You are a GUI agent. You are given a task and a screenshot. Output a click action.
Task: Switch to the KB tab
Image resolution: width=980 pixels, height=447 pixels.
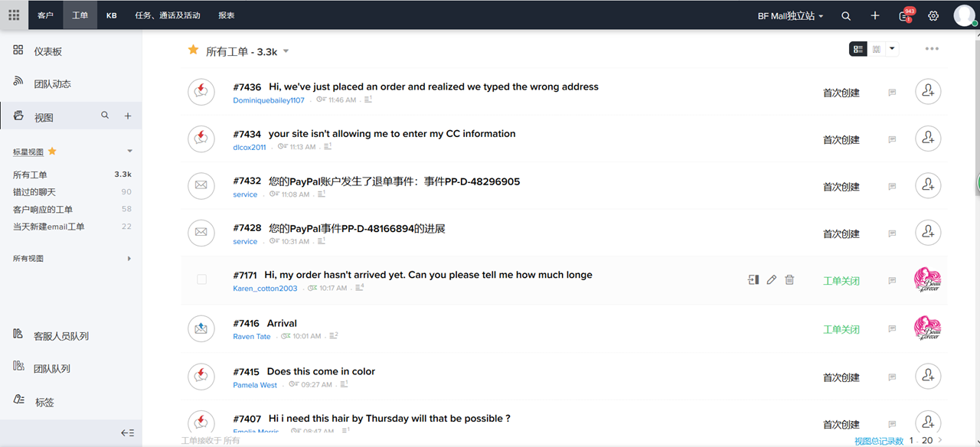pyautogui.click(x=112, y=15)
